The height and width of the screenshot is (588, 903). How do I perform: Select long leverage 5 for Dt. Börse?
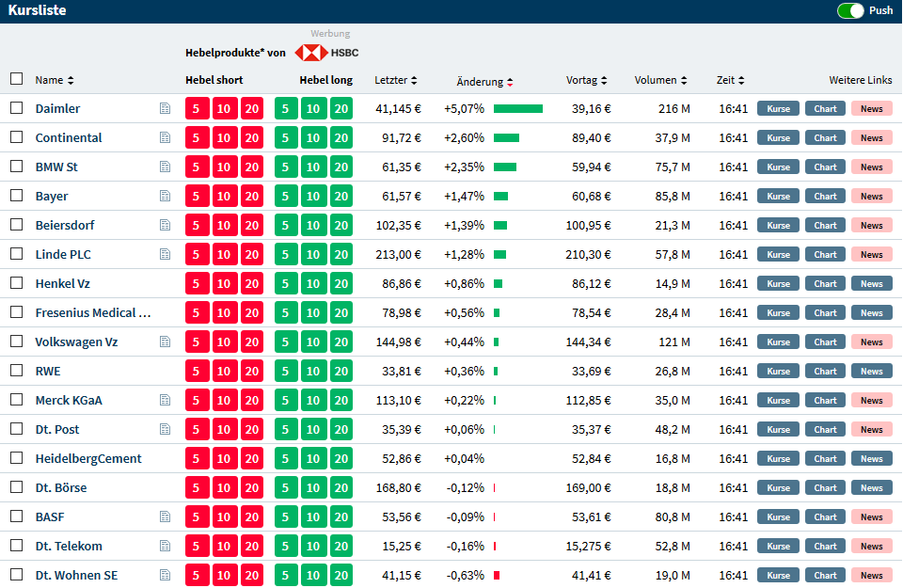click(286, 487)
